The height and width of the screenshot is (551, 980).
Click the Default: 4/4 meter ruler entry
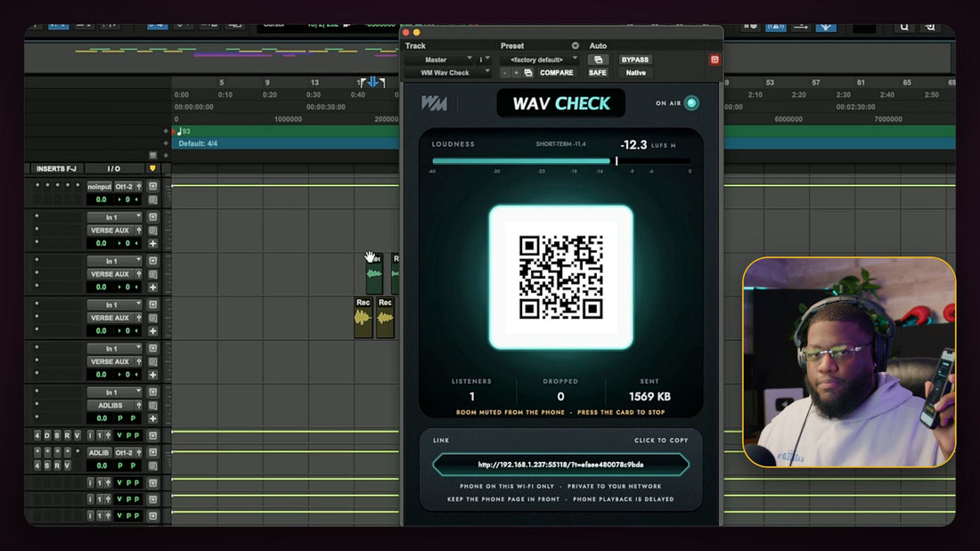tap(198, 143)
